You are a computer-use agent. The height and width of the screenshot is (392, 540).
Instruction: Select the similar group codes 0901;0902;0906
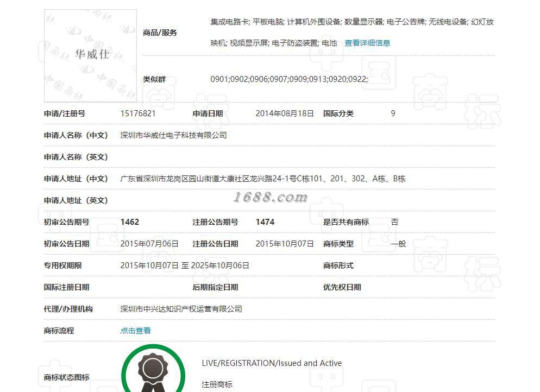[289, 79]
